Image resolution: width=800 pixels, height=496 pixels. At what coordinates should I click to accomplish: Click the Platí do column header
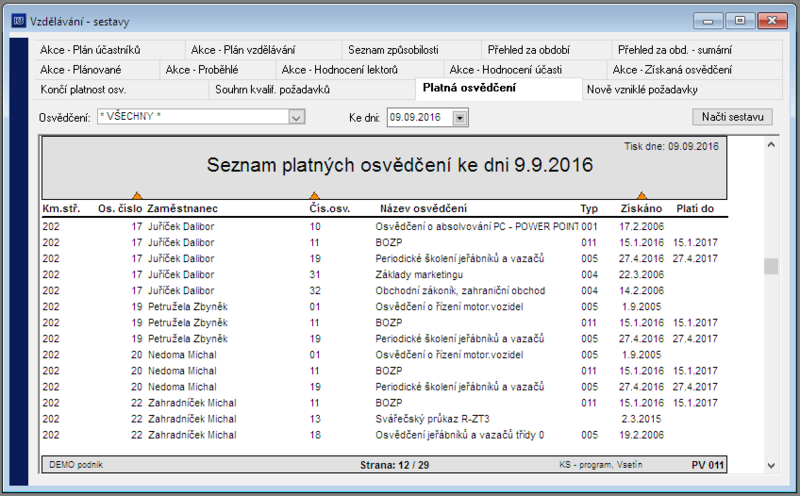695,209
